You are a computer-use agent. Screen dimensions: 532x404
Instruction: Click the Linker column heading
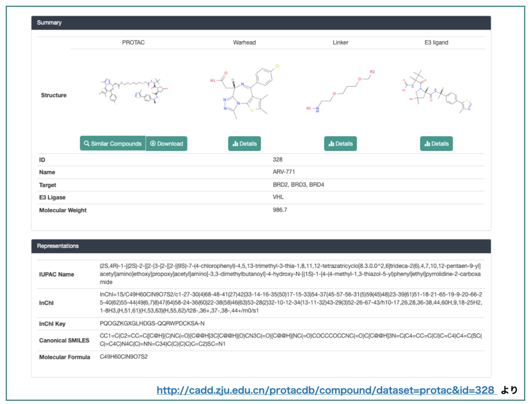[340, 43]
